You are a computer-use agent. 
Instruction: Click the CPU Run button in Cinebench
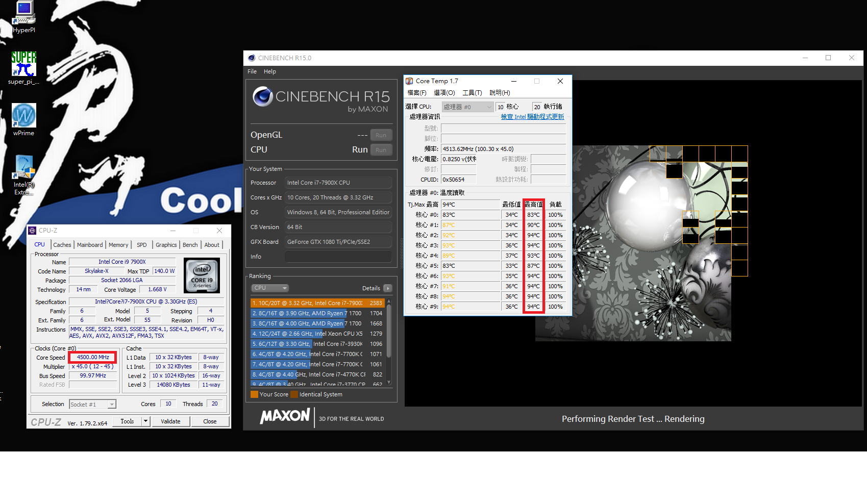[x=381, y=150]
